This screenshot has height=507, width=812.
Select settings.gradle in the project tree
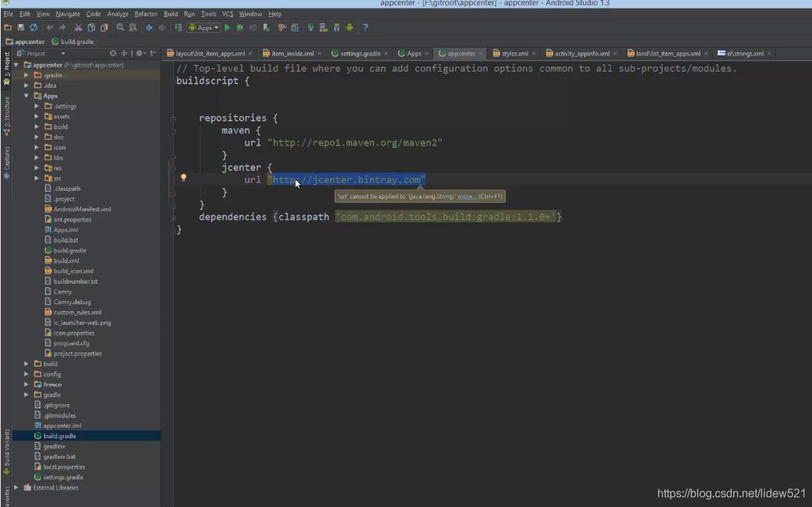click(62, 477)
